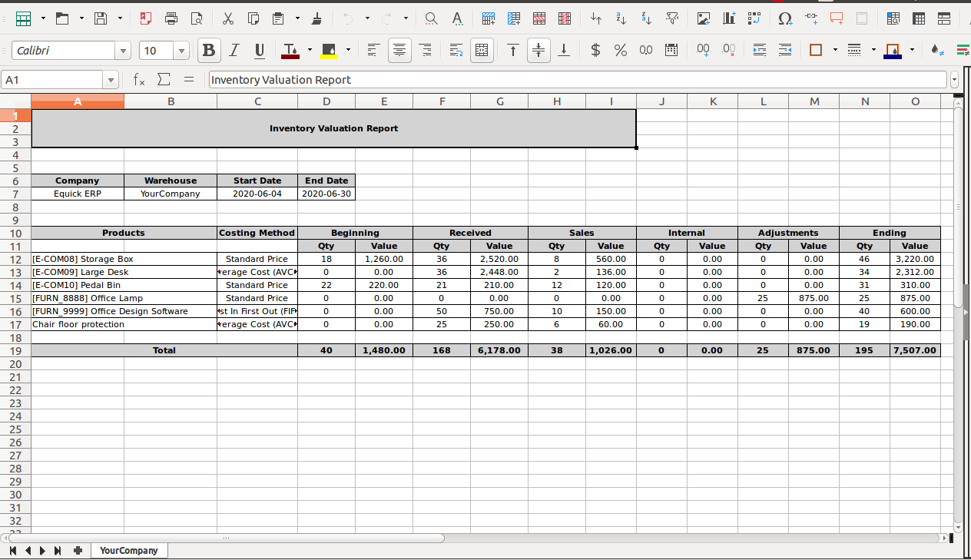Export directly as PDF
This screenshot has height=560, width=971.
146,18
